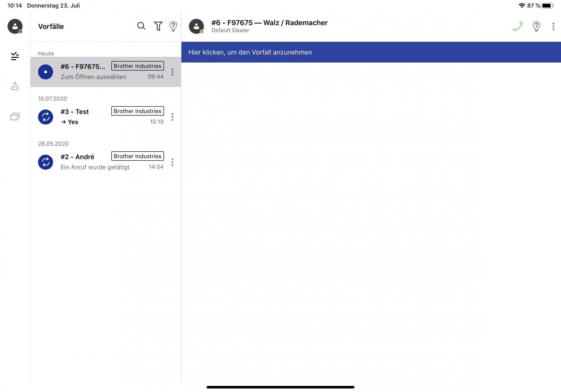The image size is (561, 392).
Task: Tap the Default Dealer avatar in header
Action: pos(196,26)
